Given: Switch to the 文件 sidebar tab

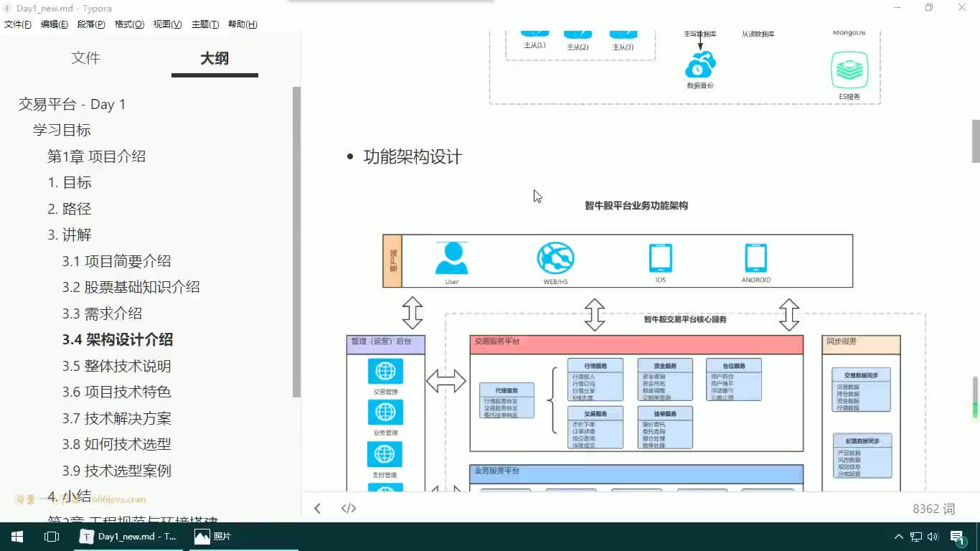Looking at the screenshot, I should point(86,58).
